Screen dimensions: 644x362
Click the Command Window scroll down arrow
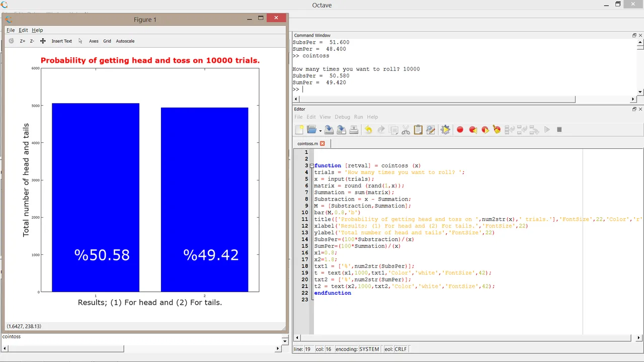click(640, 92)
